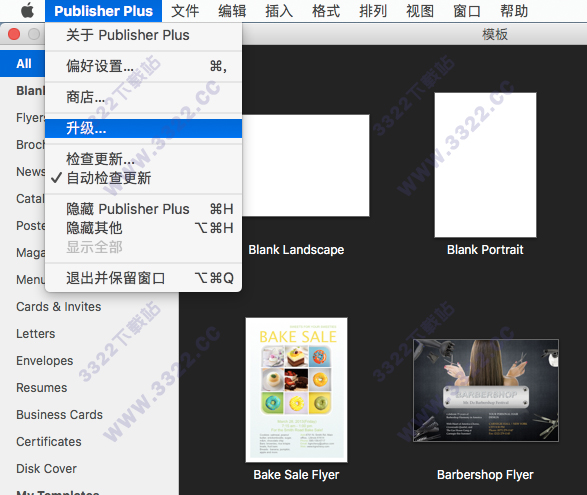Open the 编辑 menu

coord(232,11)
